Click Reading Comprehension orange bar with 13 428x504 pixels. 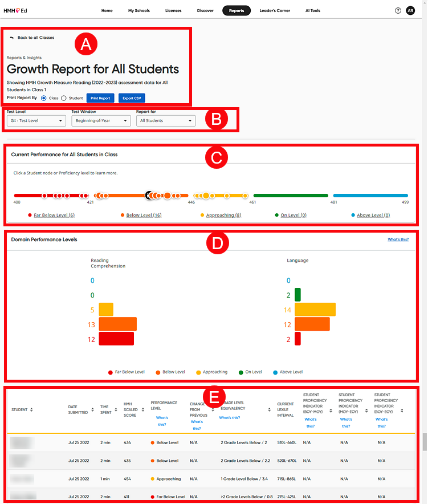(x=117, y=324)
